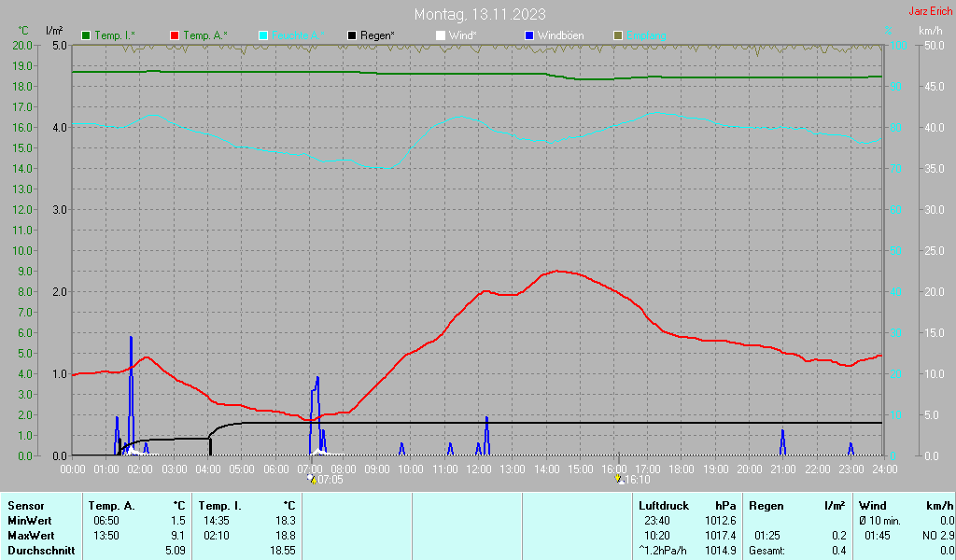Click the olive Empfang legend square
The height and width of the screenshot is (560, 956).
(x=618, y=36)
